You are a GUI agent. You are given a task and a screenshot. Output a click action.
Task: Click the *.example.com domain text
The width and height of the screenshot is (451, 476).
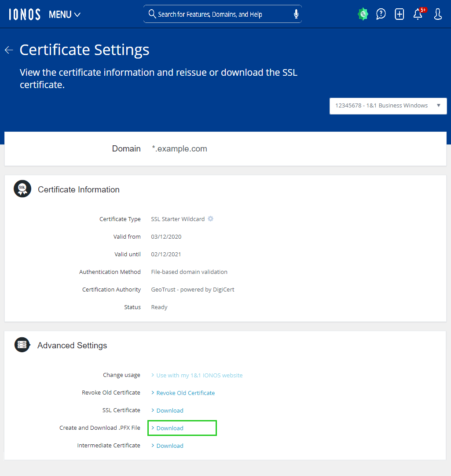180,149
